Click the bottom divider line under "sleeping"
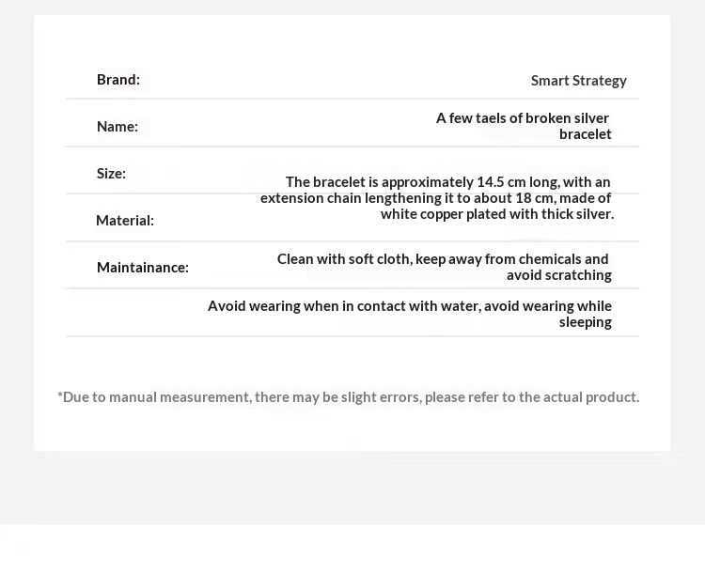 pos(352,336)
